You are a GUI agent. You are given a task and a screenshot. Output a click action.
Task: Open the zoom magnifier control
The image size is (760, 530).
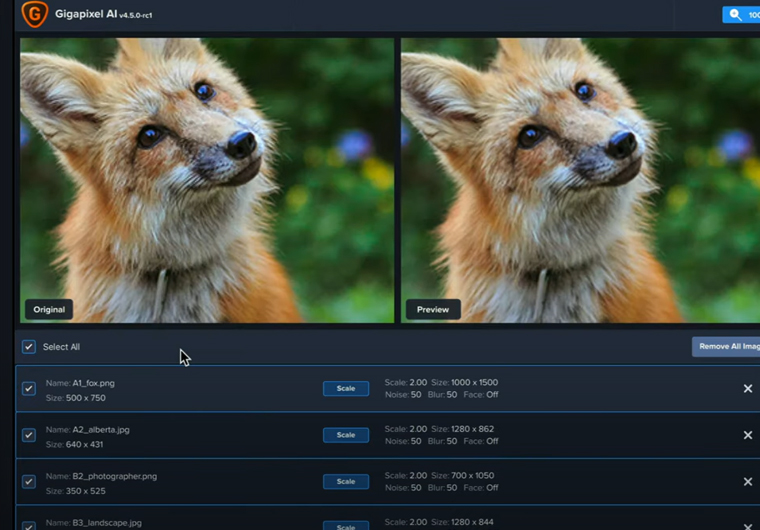pyautogui.click(x=741, y=15)
